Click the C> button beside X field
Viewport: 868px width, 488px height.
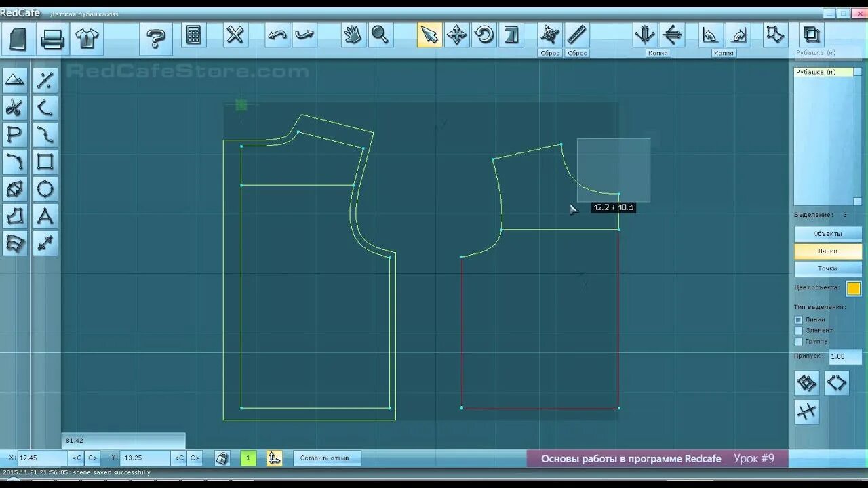pos(93,458)
